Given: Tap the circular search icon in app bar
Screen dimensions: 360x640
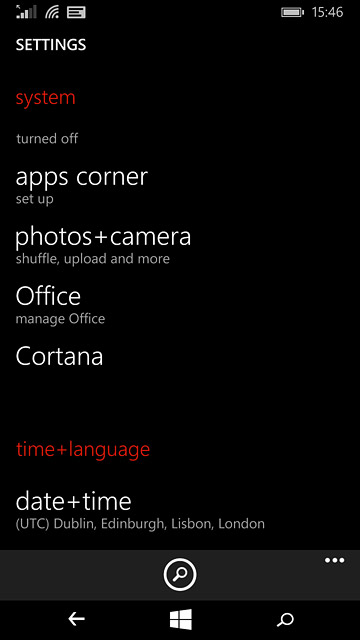Looking at the screenshot, I should click(x=180, y=575).
